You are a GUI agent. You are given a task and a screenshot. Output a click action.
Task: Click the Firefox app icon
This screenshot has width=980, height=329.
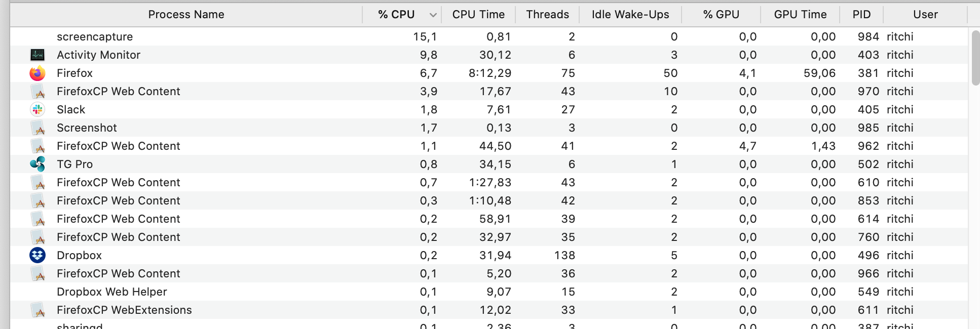[37, 73]
